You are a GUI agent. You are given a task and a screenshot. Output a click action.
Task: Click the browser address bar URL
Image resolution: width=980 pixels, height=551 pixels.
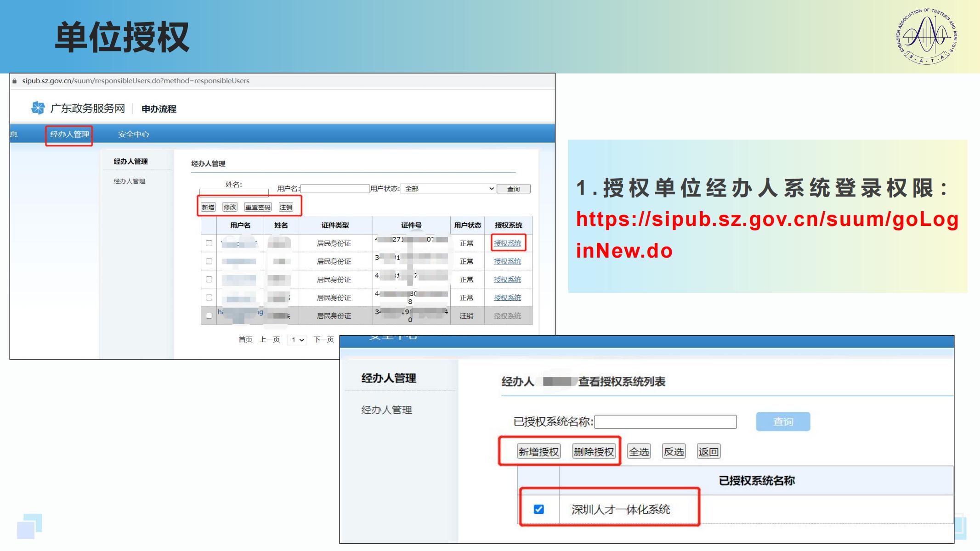coord(136,81)
